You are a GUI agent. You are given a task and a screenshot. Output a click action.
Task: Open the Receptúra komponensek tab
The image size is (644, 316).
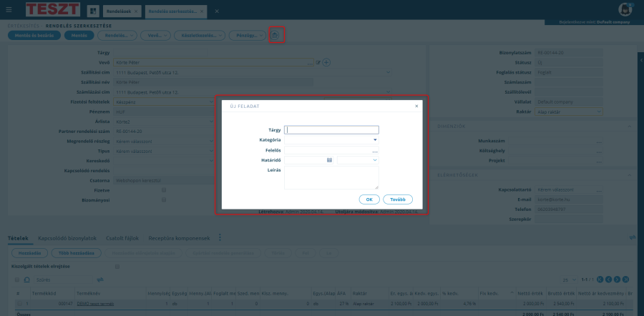[179, 238]
